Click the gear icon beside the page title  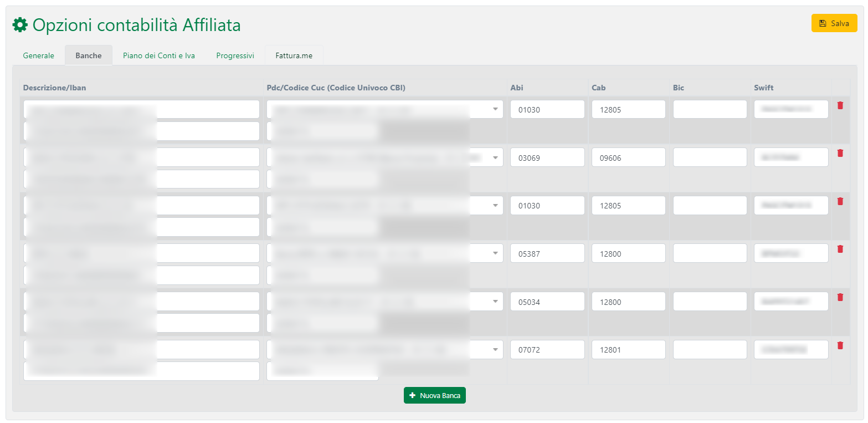20,25
